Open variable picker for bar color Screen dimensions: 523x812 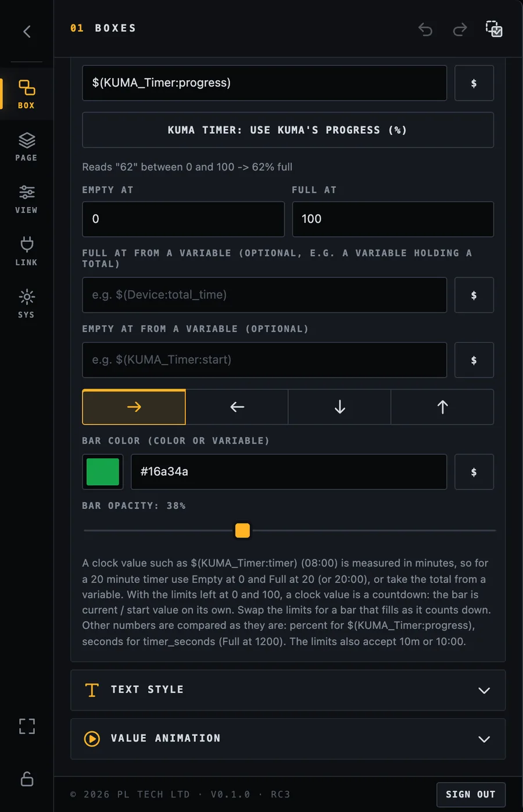click(474, 472)
